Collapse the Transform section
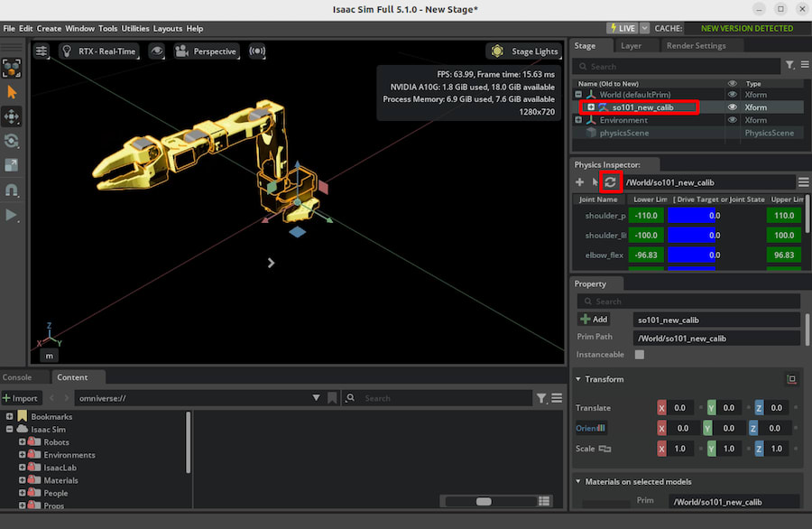 click(x=578, y=379)
